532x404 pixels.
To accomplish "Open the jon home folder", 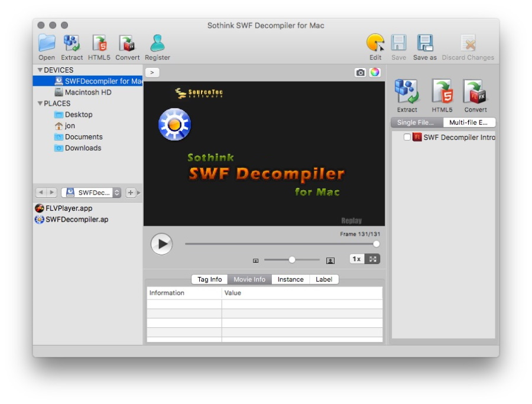I will (x=87, y=126).
